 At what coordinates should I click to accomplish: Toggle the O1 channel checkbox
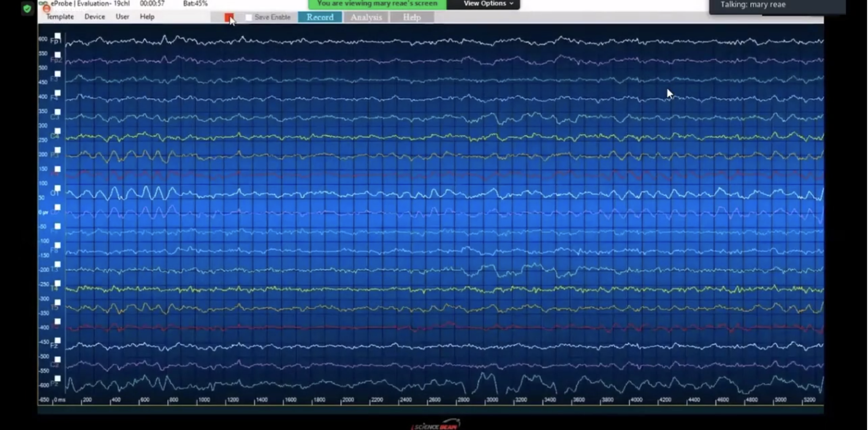coord(58,188)
